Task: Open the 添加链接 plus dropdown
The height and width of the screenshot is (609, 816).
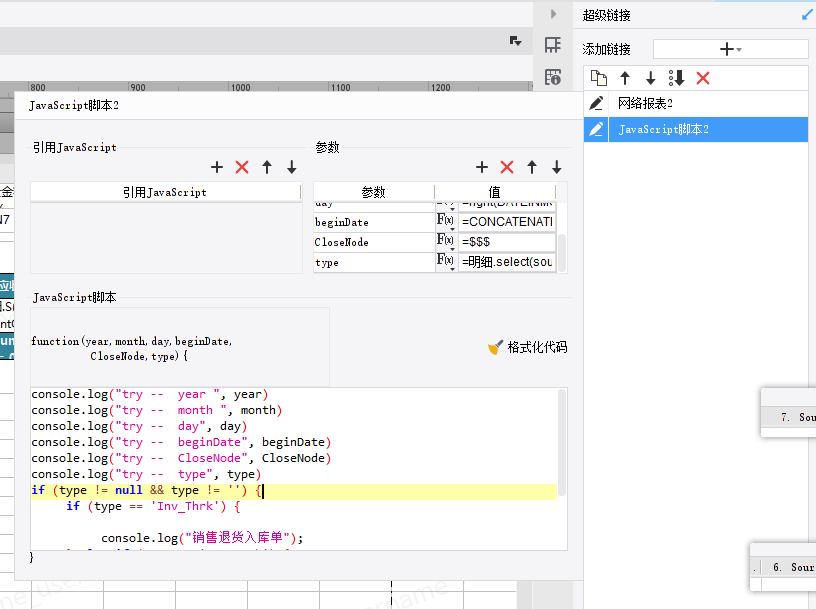Action: tap(731, 49)
